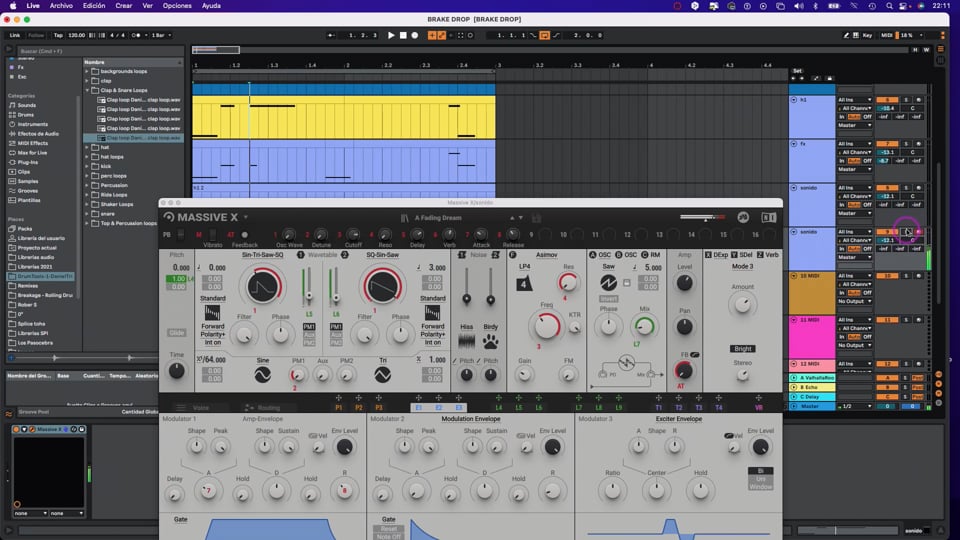This screenshot has height=540, width=960.
Task: Open the 1 Bar quantization dropdown
Action: [160, 36]
